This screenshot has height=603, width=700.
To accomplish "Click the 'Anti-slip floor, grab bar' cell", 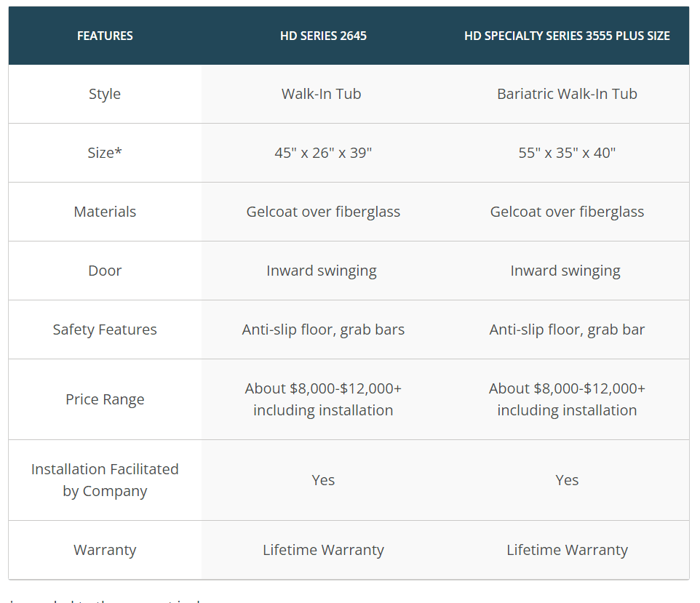I will pos(567,330).
